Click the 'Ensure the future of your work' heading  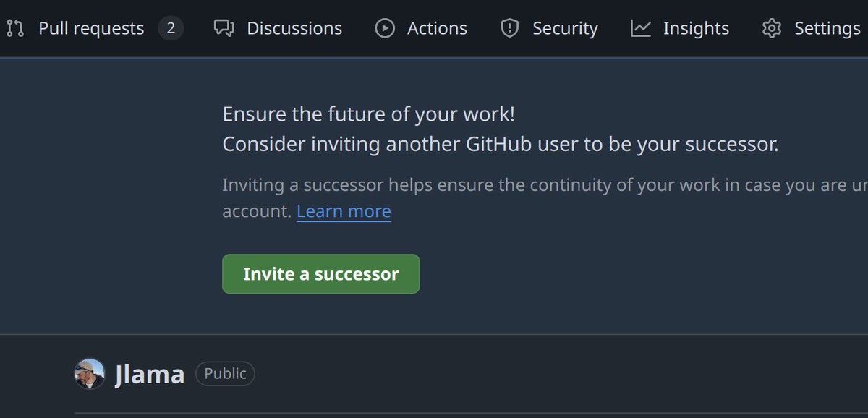pos(369,114)
